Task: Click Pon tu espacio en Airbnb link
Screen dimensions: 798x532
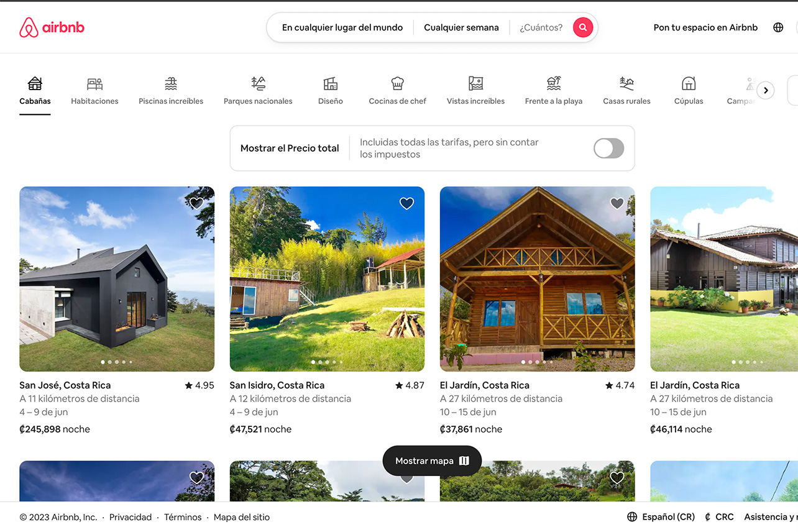Action: click(x=705, y=27)
